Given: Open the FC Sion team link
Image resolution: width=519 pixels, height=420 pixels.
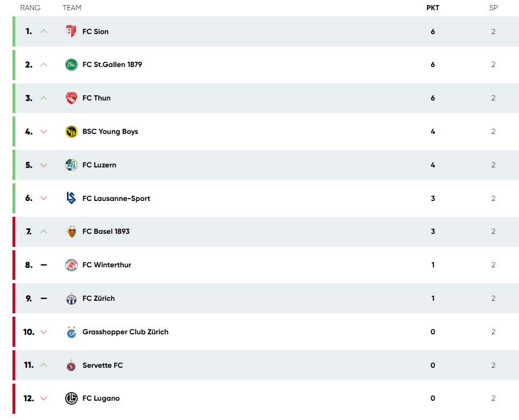Looking at the screenshot, I should (95, 31).
